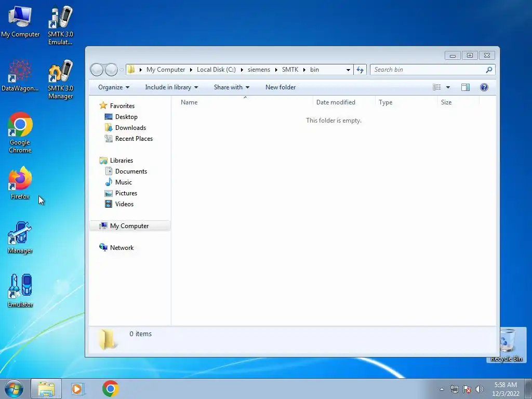Screen dimensions: 532x399
Task: Sort by Size column header
Action: (x=458, y=102)
